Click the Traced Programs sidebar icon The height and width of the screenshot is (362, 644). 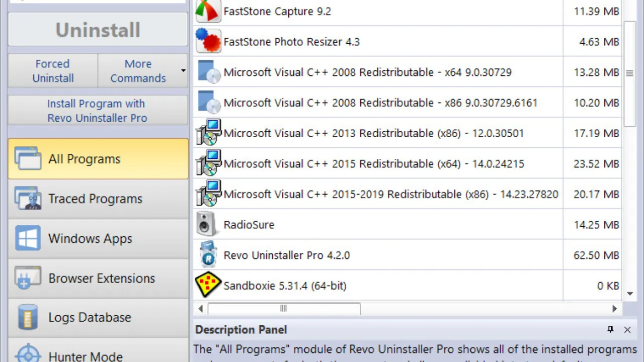click(28, 199)
